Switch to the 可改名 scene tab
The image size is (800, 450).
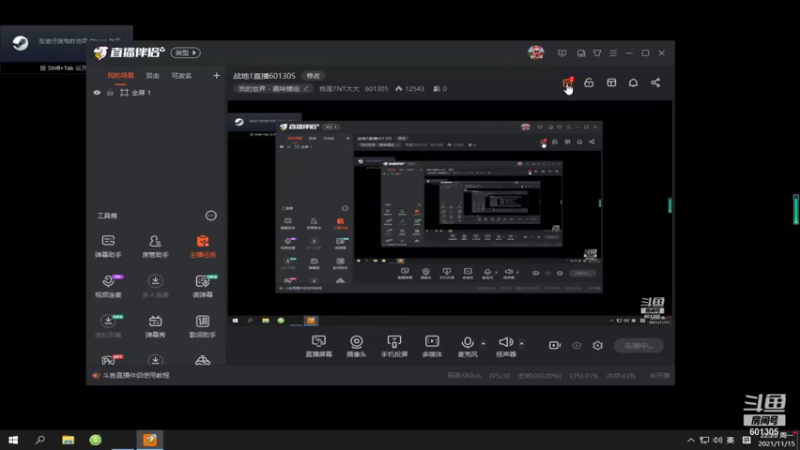[x=182, y=76]
